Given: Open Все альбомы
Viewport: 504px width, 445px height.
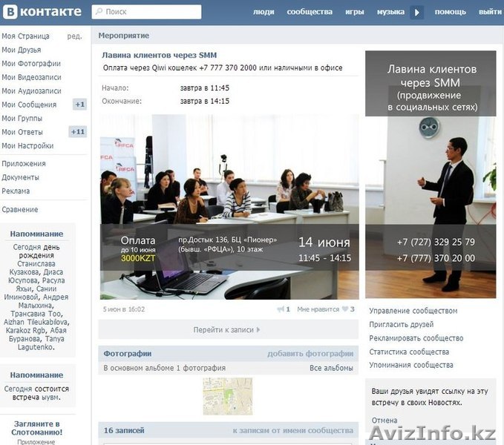Looking at the screenshot, I should click(x=331, y=368).
